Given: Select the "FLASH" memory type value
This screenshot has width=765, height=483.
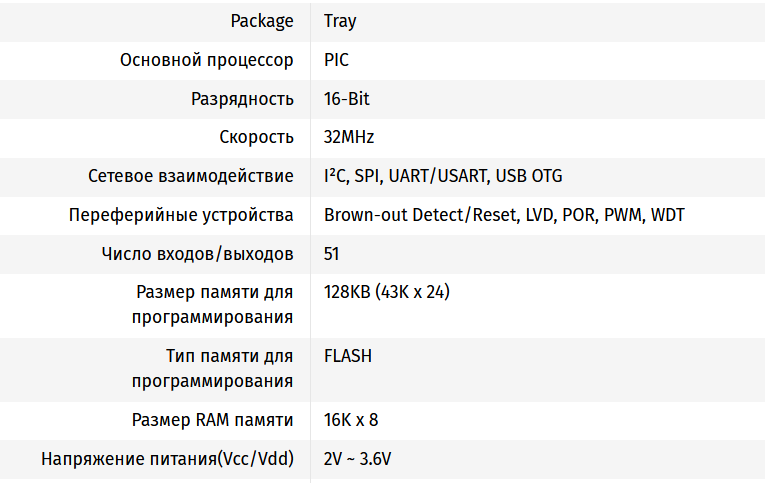Looking at the screenshot, I should pyautogui.click(x=348, y=356).
